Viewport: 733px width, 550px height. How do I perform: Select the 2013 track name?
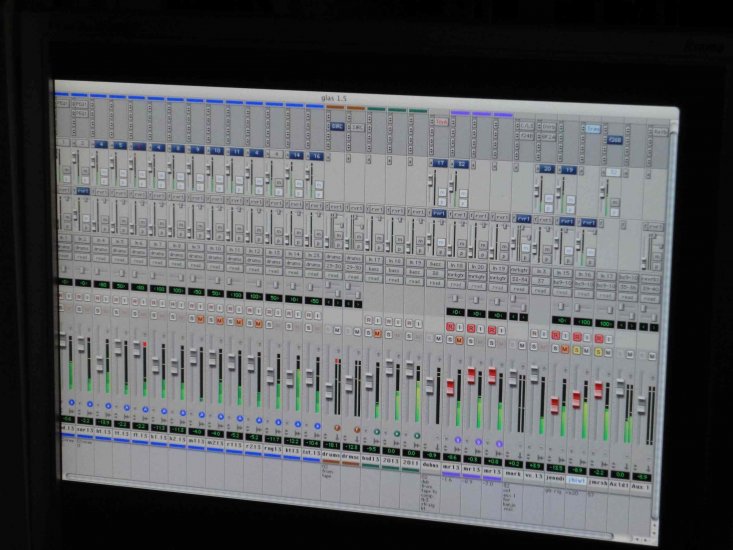coord(390,460)
